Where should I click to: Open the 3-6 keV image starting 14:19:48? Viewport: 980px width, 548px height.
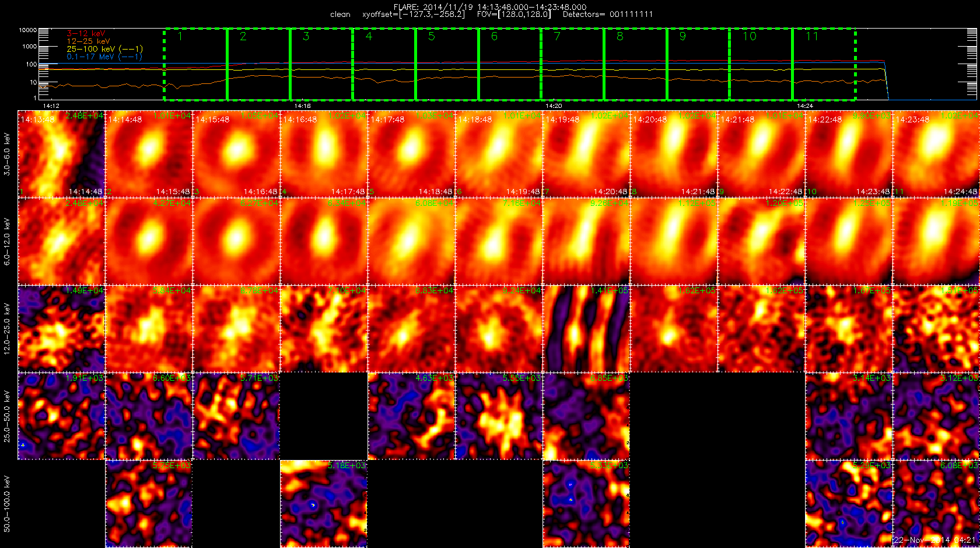586,154
